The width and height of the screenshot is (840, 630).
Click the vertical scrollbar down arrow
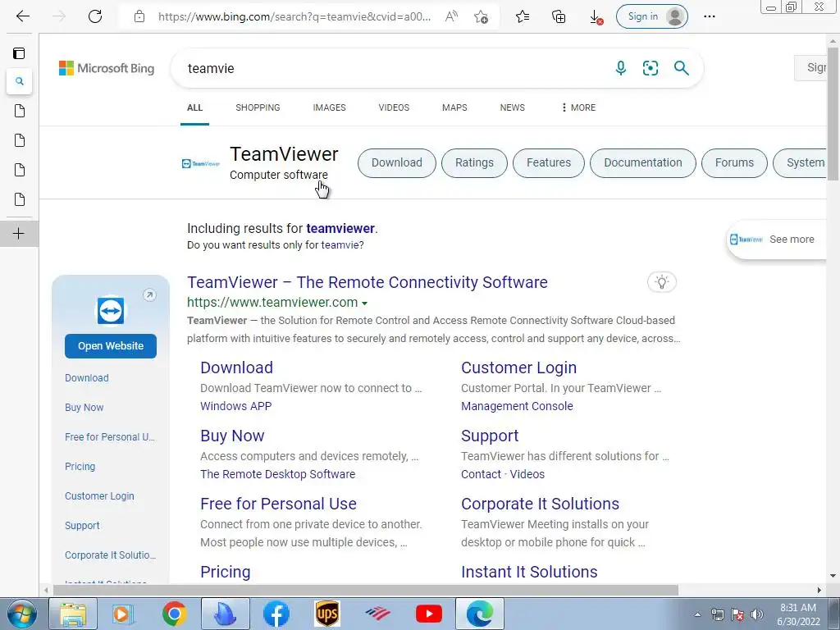coord(833,576)
